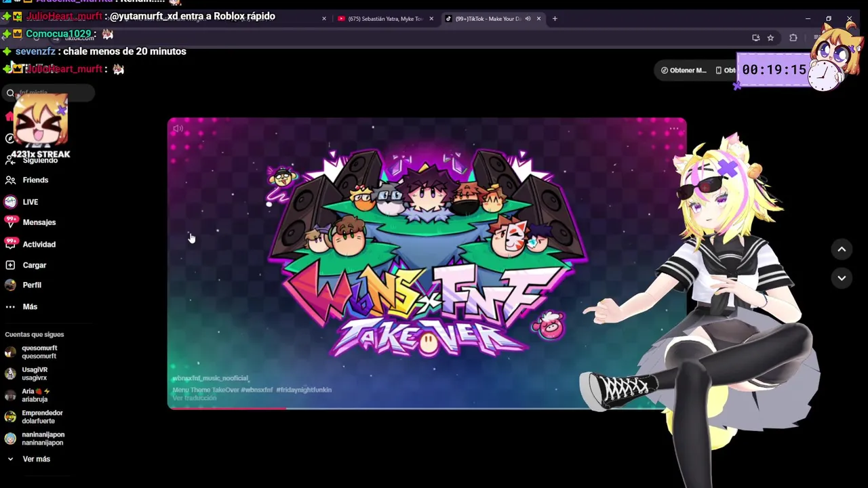868x488 pixels.
Task: Expand followed accounts with Ver más
Action: 37,460
